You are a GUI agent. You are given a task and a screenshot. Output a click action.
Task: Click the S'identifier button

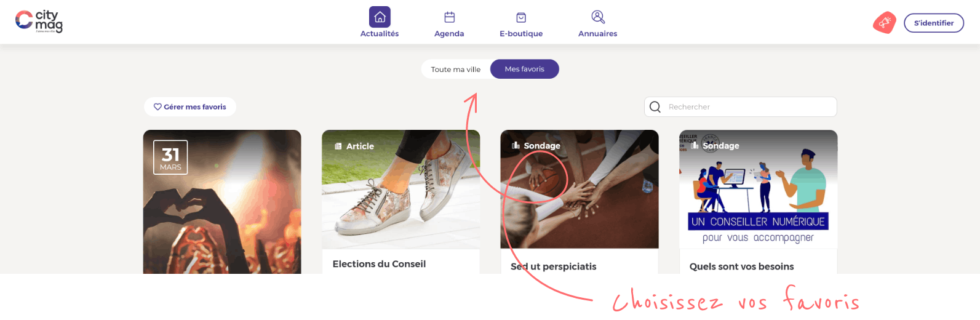pos(934,23)
